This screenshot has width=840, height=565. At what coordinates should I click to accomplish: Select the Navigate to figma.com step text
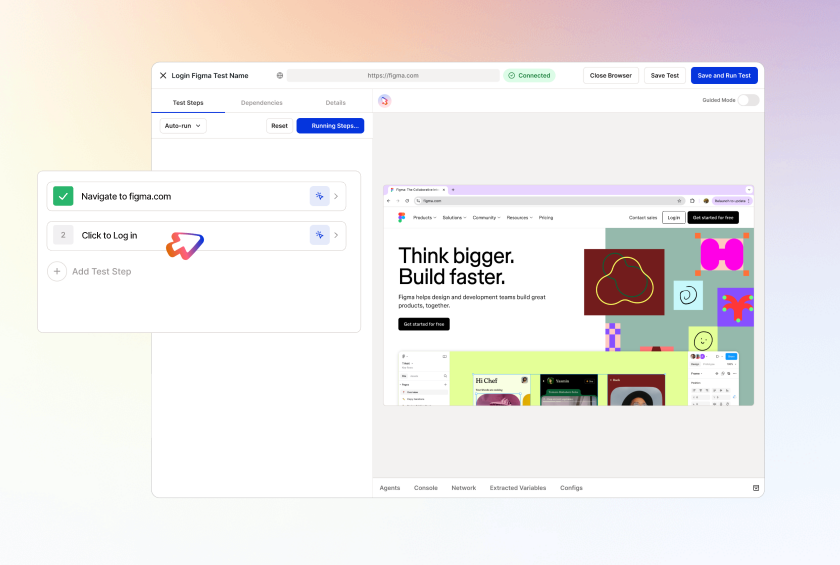click(126, 197)
